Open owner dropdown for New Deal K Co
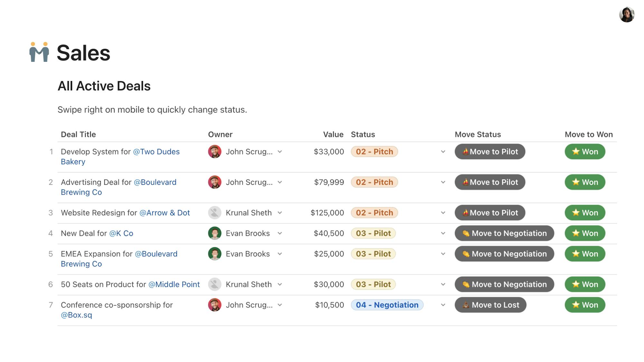The height and width of the screenshot is (362, 644). click(x=280, y=233)
